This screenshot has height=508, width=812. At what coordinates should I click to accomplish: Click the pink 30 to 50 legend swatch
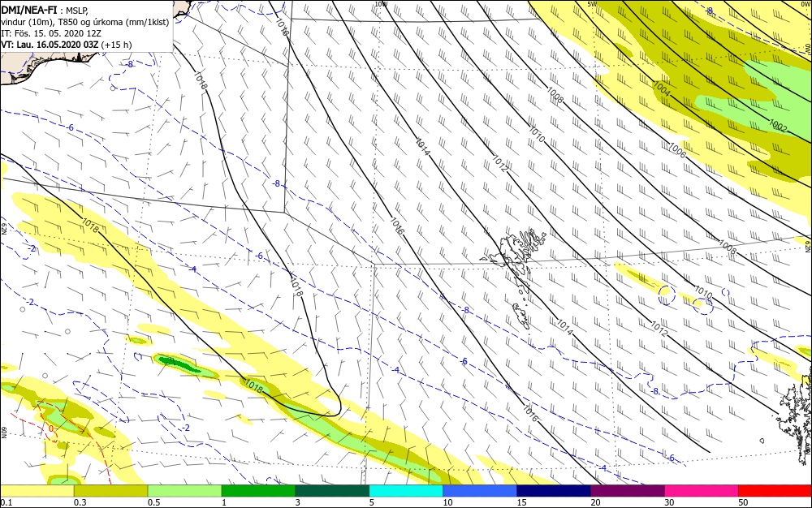click(702, 491)
